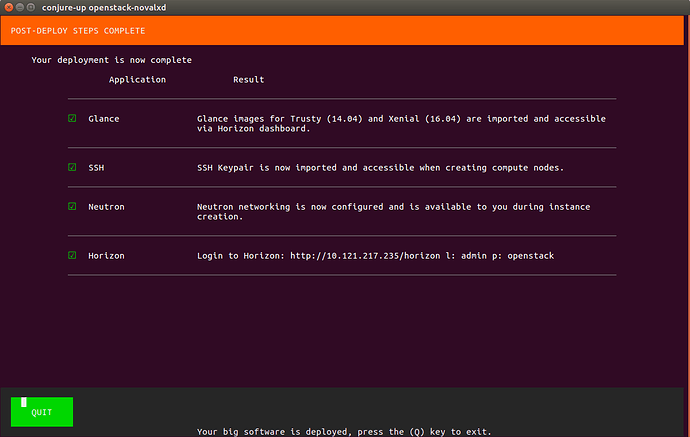Click the window title conjure-up openstack-novalxd
Screen dimensions: 690x437
[104, 7]
